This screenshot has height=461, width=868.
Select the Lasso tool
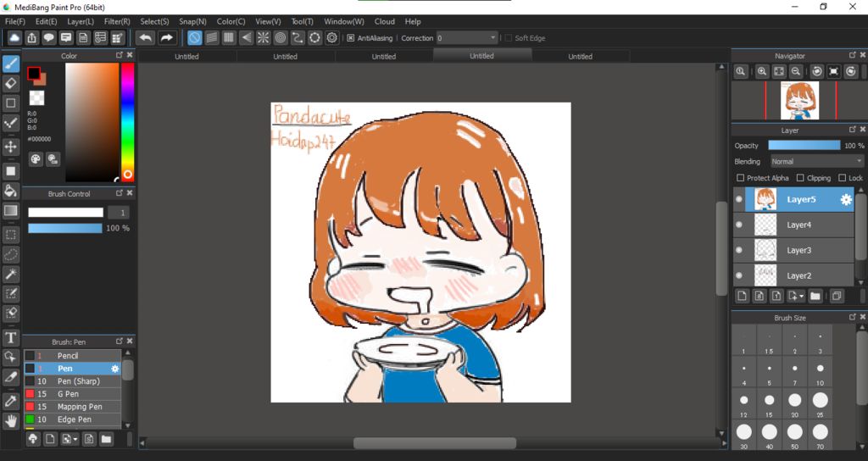coord(10,254)
